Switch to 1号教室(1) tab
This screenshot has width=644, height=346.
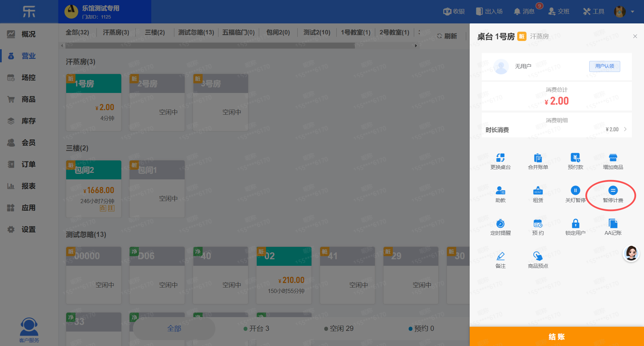pos(356,32)
